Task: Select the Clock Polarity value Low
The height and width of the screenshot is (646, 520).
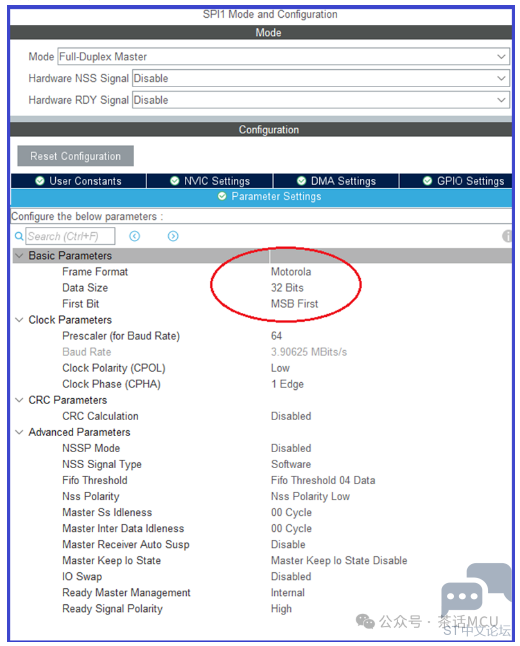Action: [x=280, y=368]
